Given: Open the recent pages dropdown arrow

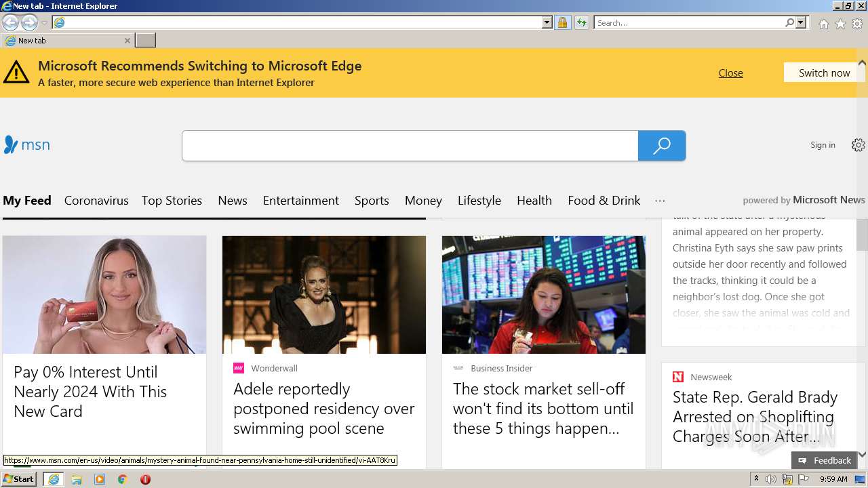Looking at the screenshot, I should (44, 23).
